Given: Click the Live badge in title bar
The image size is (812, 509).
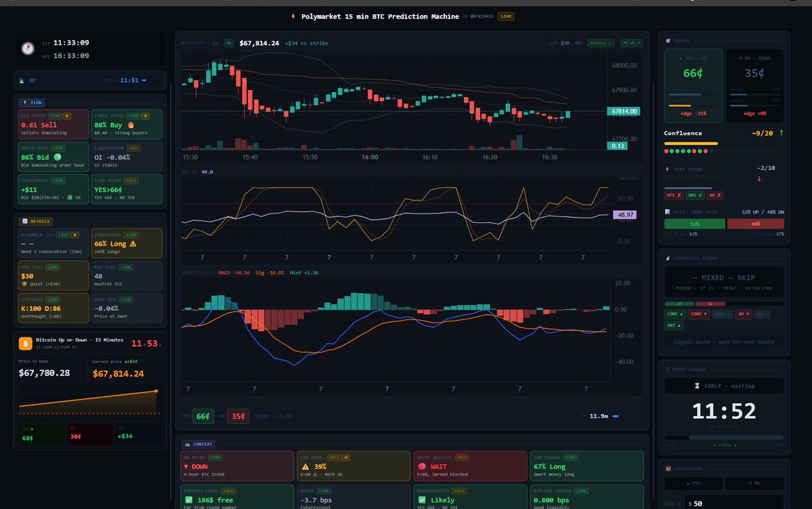Looking at the screenshot, I should [x=506, y=16].
